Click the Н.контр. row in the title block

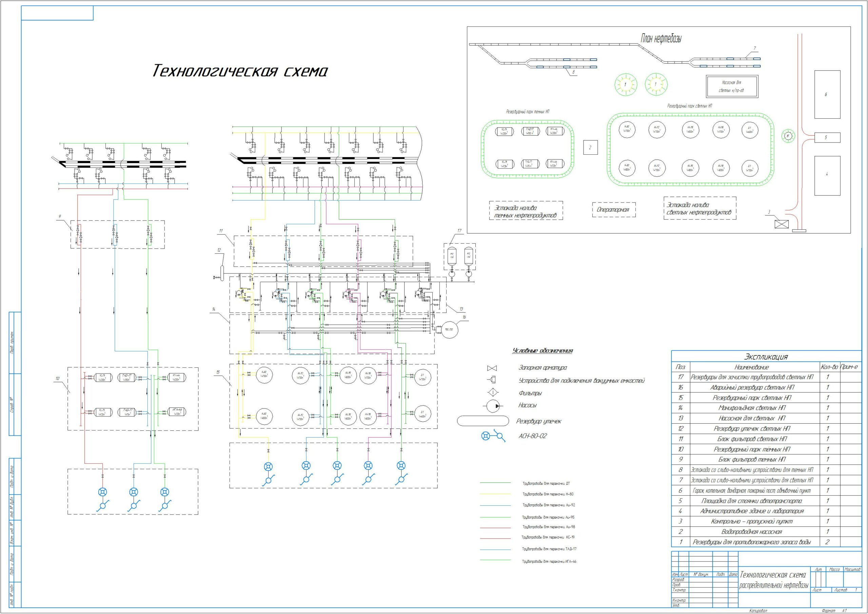coord(705,600)
